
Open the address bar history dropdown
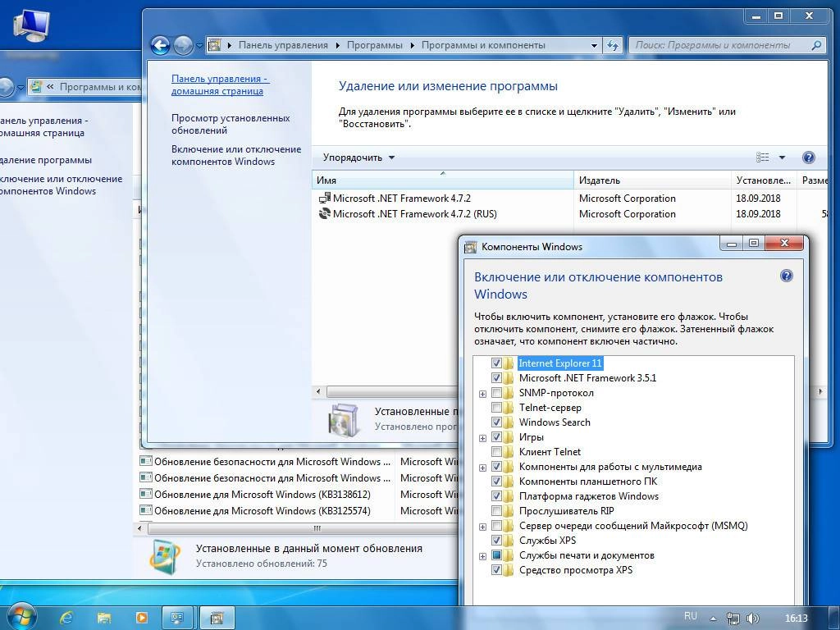click(x=594, y=46)
